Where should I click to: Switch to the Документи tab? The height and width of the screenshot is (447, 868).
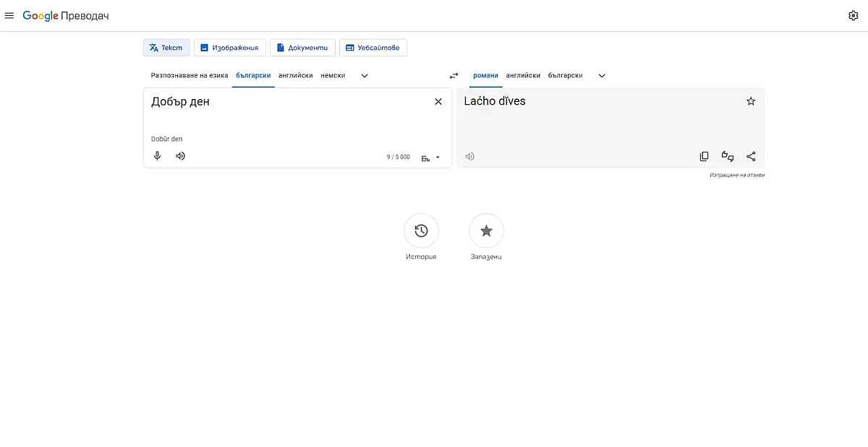[x=302, y=48]
